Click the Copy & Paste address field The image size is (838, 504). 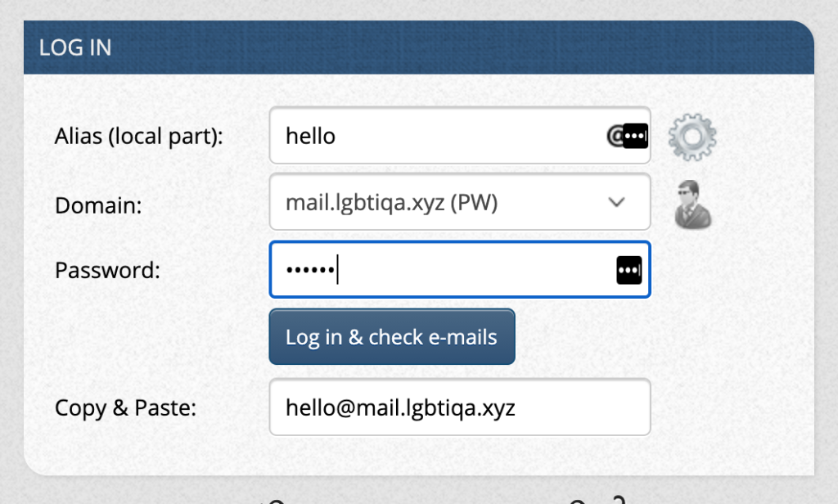click(x=460, y=407)
